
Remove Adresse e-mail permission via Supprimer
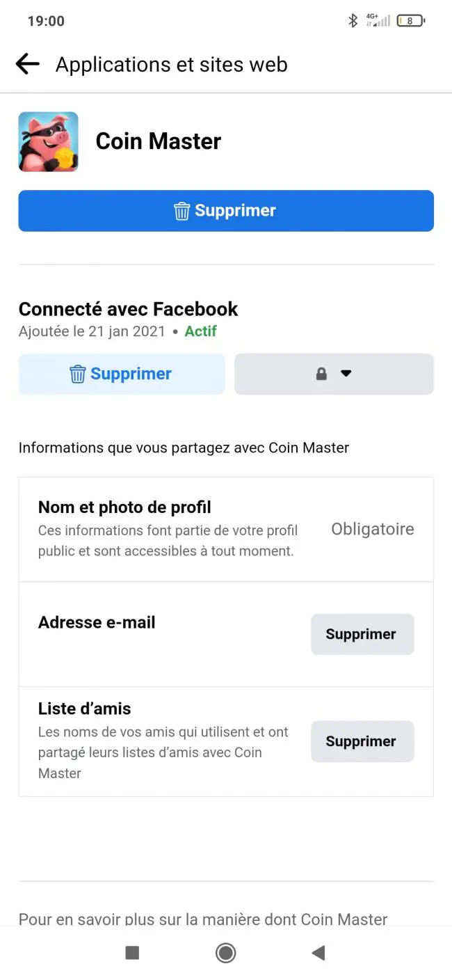click(362, 634)
